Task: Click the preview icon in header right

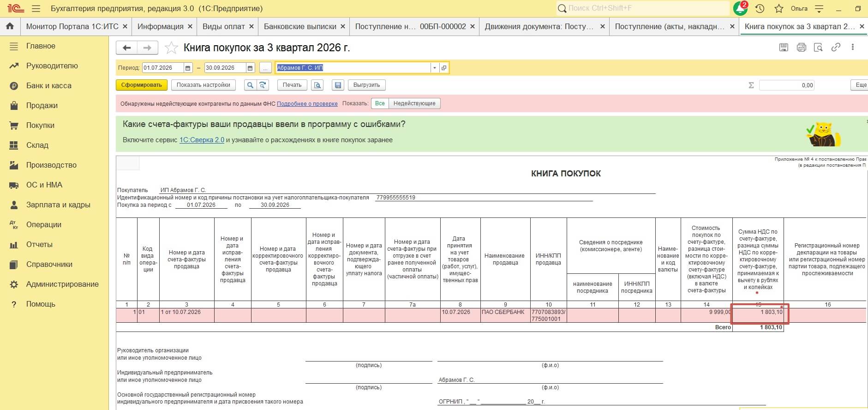Action: 818,47
